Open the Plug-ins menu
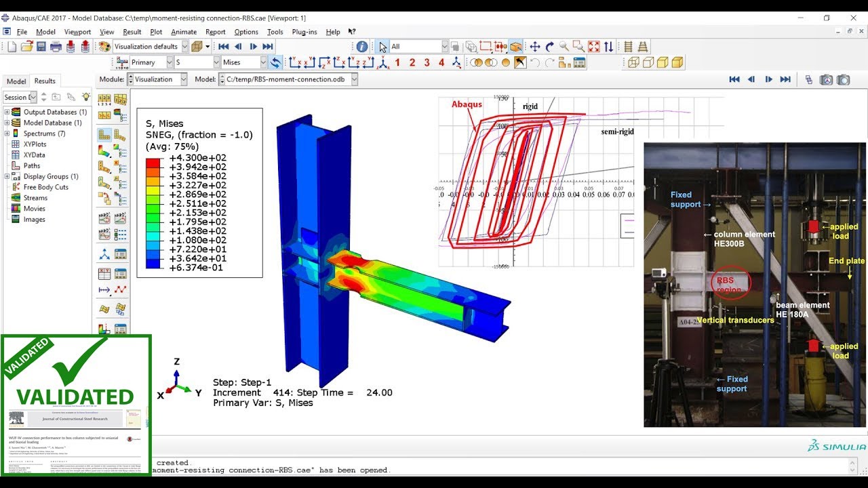The width and height of the screenshot is (868, 488). point(304,32)
